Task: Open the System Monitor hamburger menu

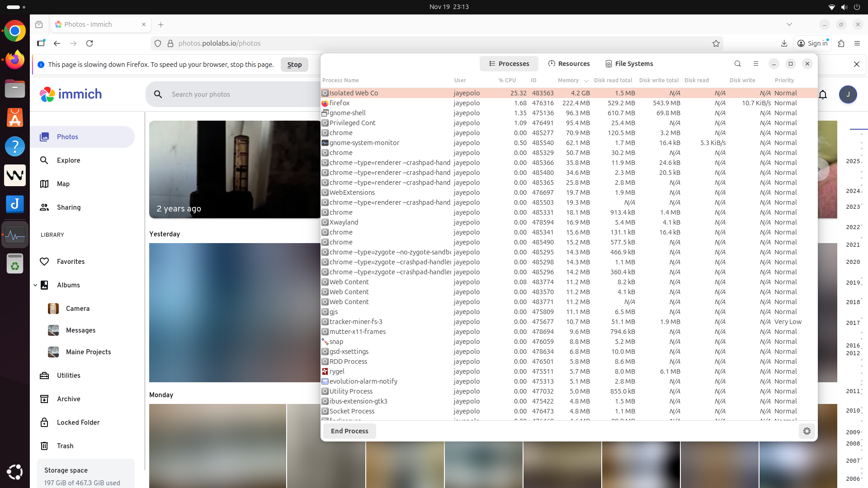Action: pos(755,64)
